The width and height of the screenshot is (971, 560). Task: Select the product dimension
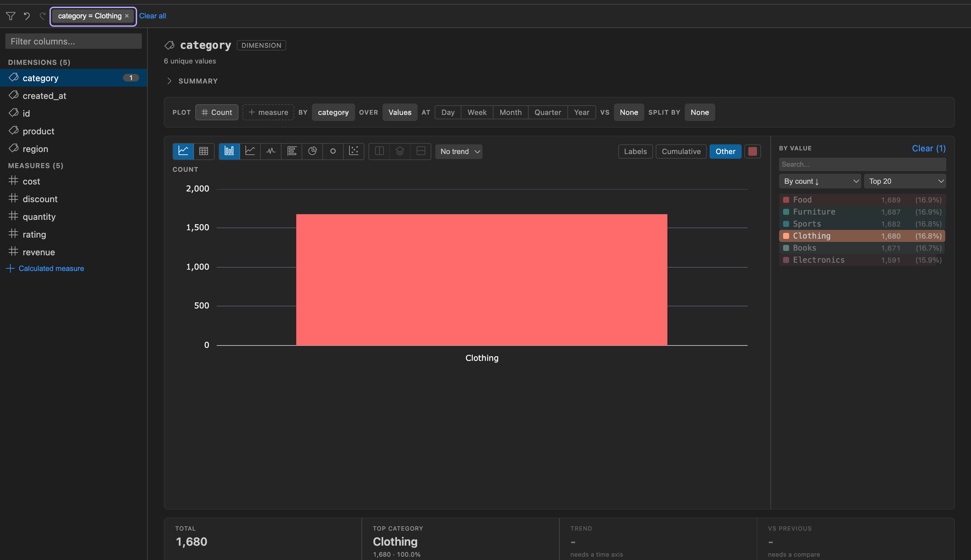(74, 131)
